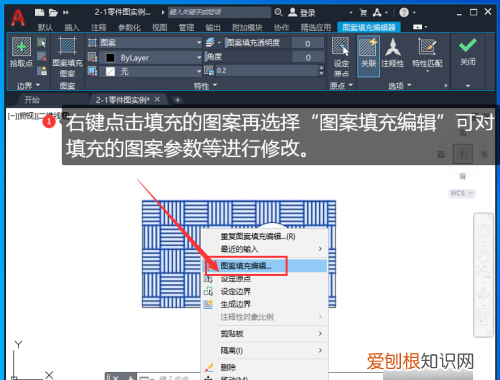Click the recreate boundary icon
The image size is (500, 380).
coord(42,71)
